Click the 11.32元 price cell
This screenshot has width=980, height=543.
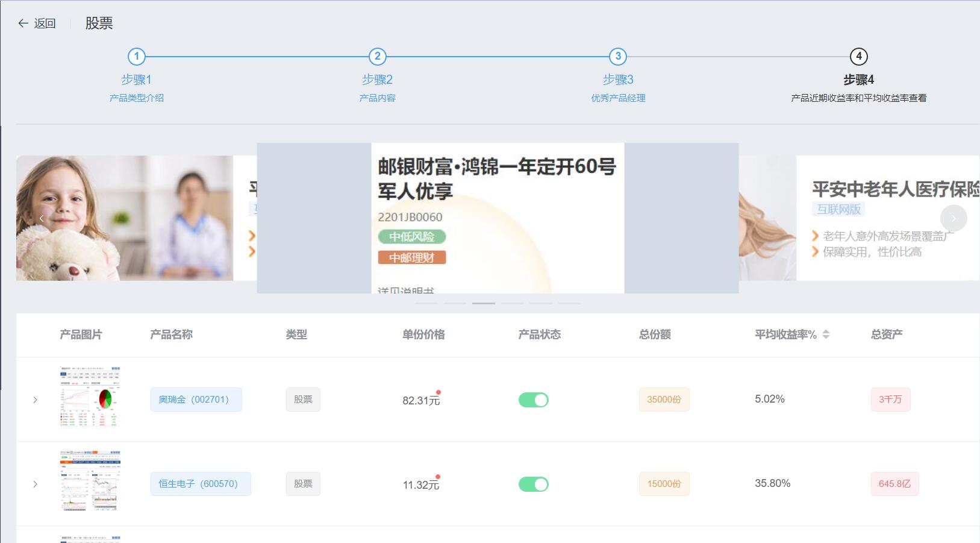tap(421, 485)
